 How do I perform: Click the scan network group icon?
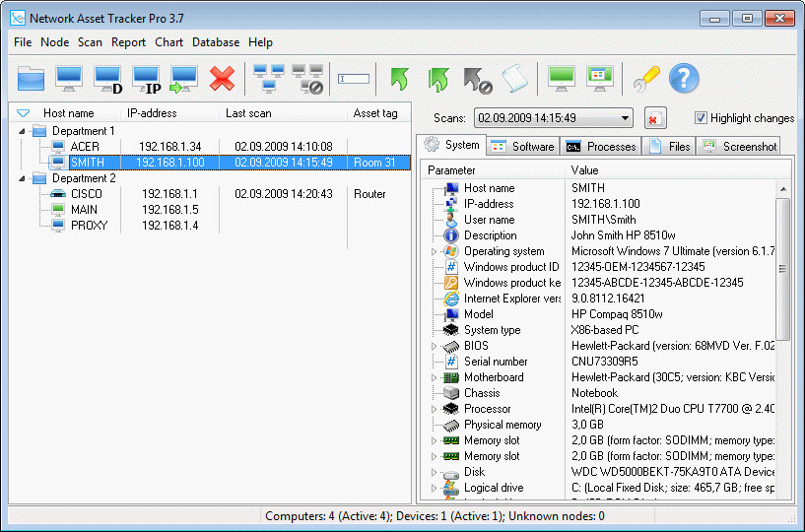point(269,78)
